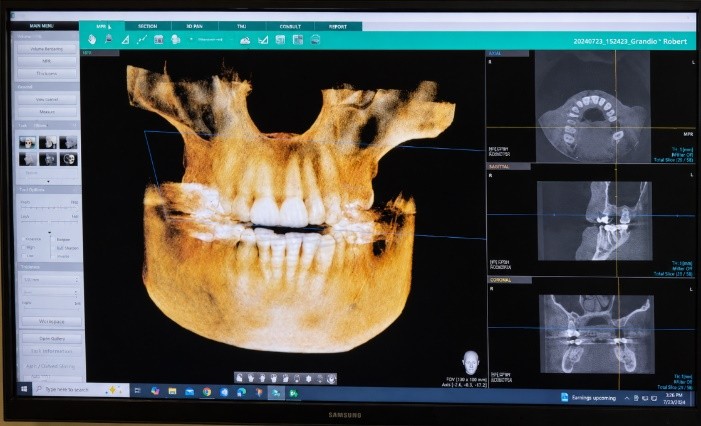701x426 pixels.
Task: Open Windows Start menu
Action: (x=24, y=389)
